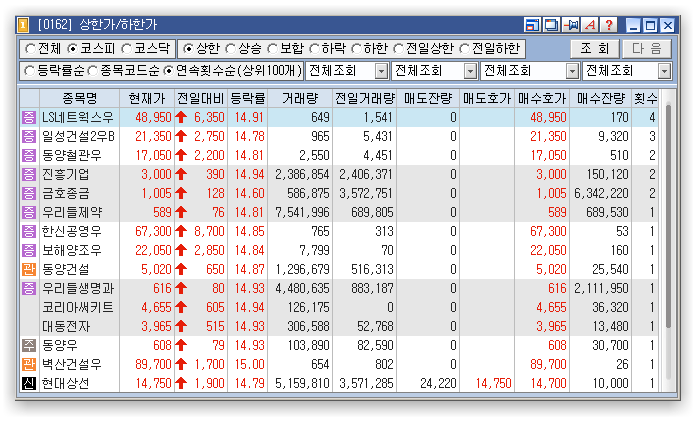
Task: Click the orange 관 badge next to 동양건설
Action: click(29, 270)
